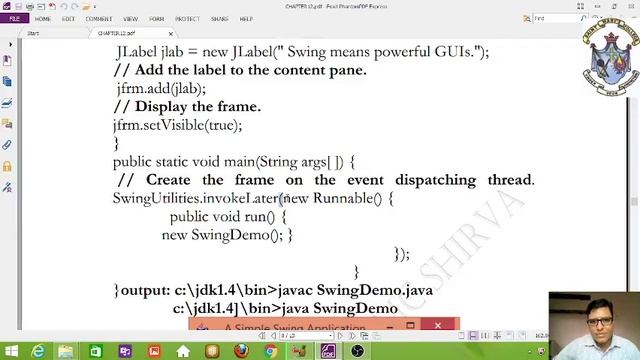Select continuous facing view in status bar
This screenshot has height=360, width=640.
pos(497,336)
